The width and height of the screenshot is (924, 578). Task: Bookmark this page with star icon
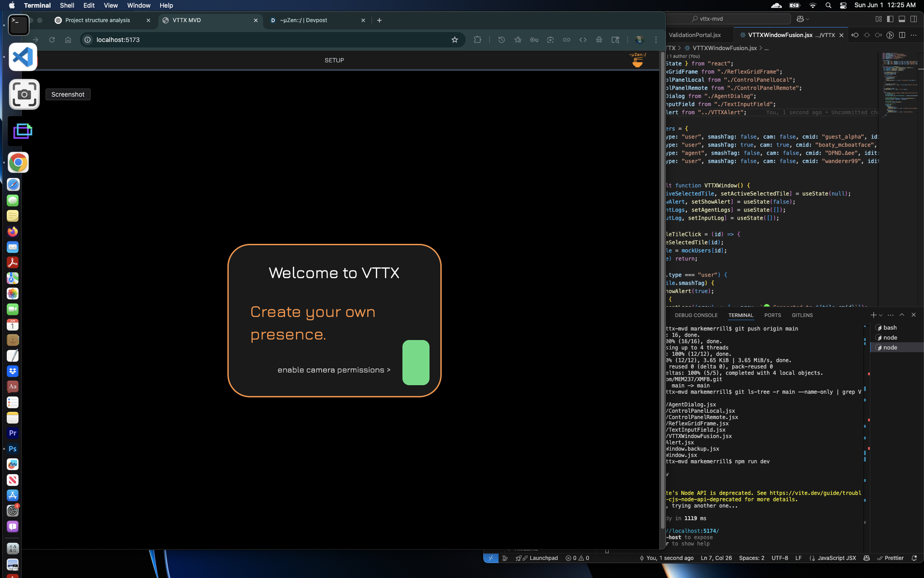click(x=455, y=40)
